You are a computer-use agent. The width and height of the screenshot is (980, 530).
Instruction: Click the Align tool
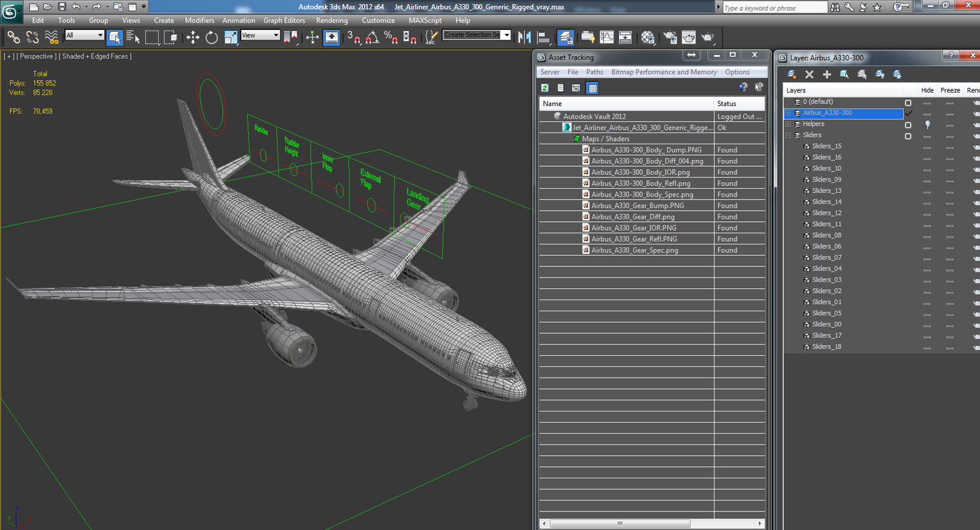(544, 37)
